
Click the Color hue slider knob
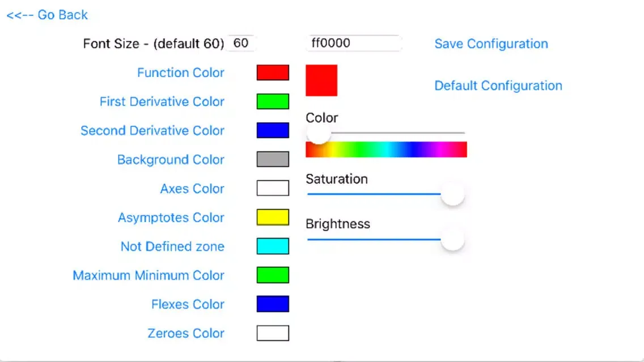[x=318, y=133]
